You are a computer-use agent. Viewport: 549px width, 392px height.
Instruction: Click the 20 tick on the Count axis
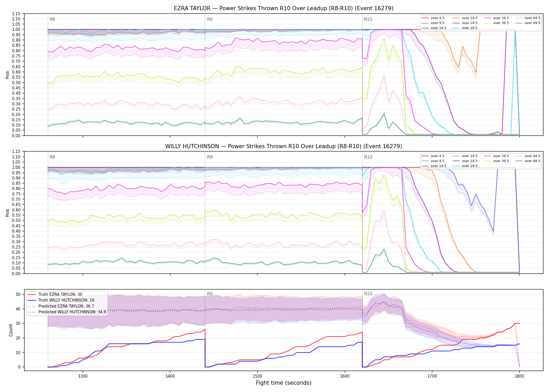coord(18,338)
